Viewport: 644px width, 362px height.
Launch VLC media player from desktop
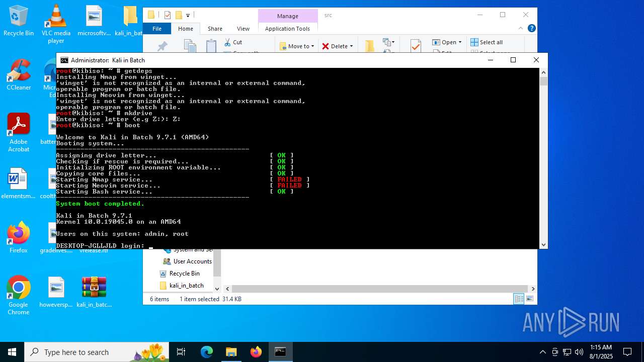click(56, 24)
